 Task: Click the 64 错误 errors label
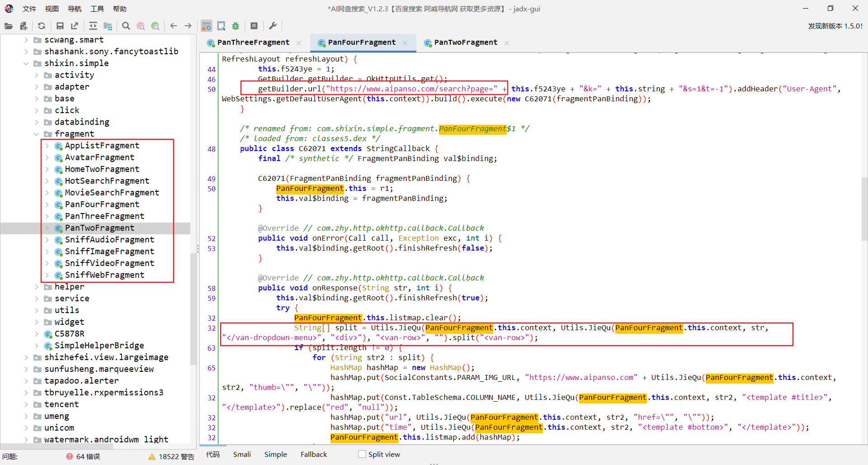[x=88, y=457]
